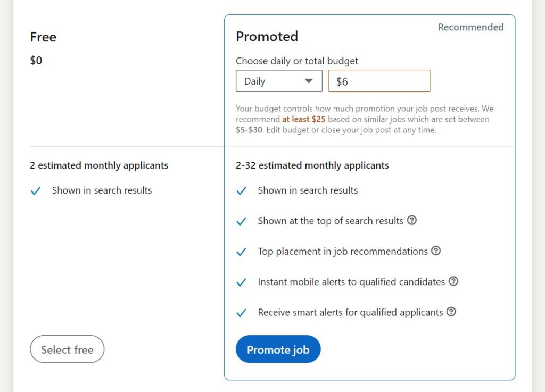Screen dimensions: 545x392
Task: Click the Recommended label on Promoted card
Action: click(x=470, y=27)
